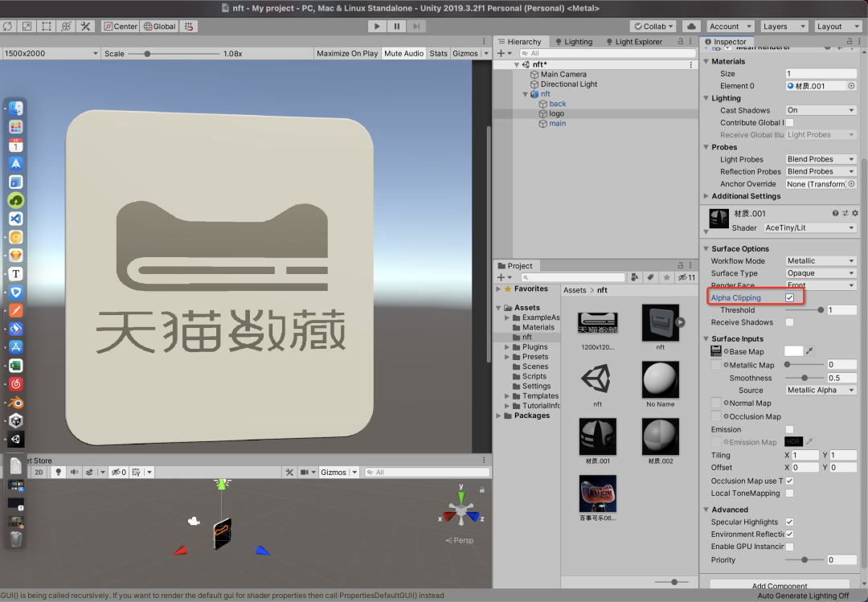868x602 pixels.
Task: Open help for material 材质.001
Action: [835, 213]
